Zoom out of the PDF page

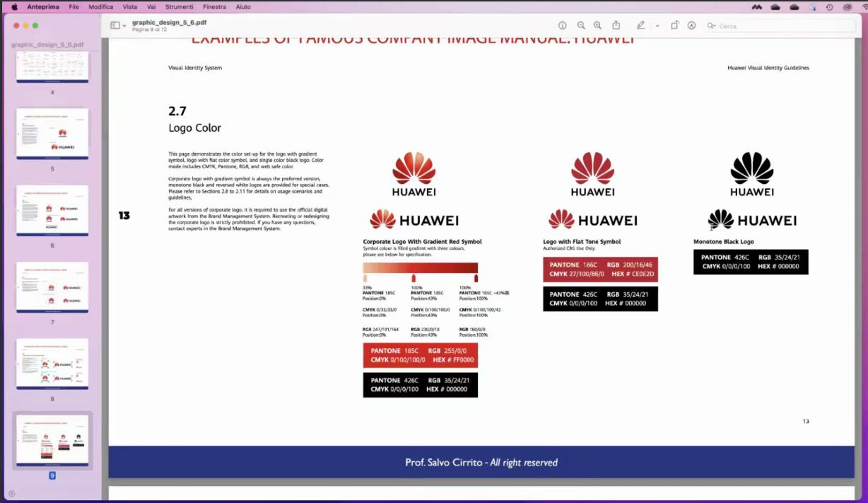coord(581,25)
